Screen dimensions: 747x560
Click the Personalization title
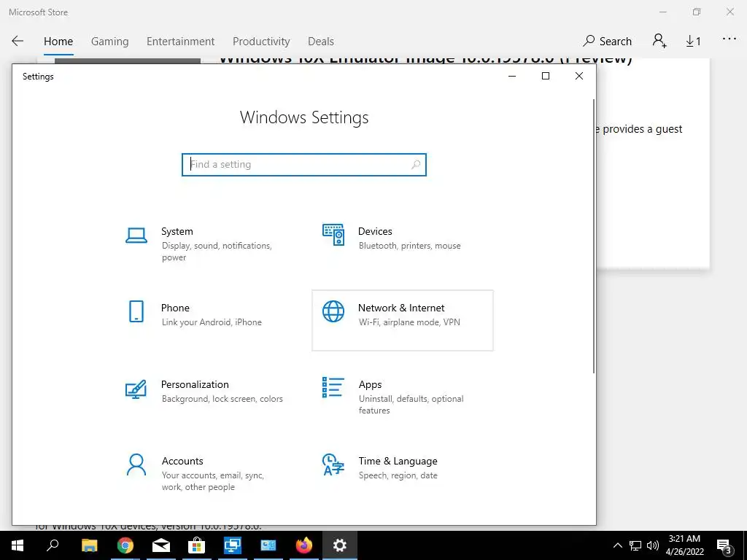(195, 384)
